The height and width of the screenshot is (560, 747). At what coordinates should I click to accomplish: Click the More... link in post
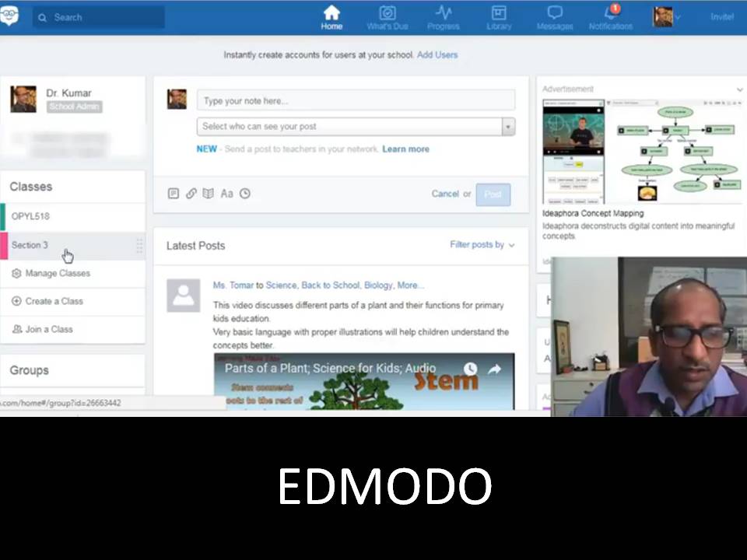410,285
